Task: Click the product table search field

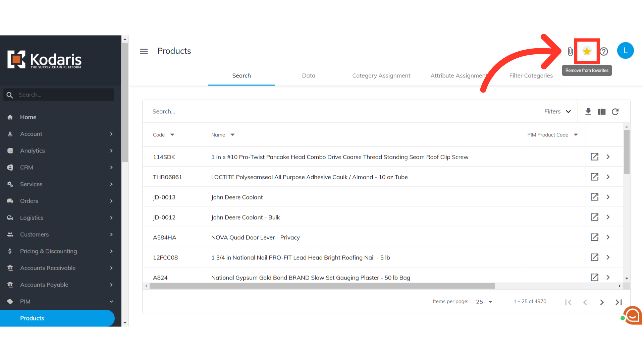Action: click(x=335, y=111)
